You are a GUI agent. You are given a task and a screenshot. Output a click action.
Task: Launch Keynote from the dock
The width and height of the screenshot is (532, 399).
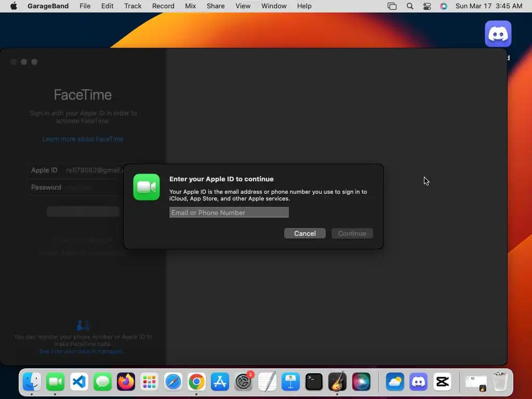coord(290,382)
